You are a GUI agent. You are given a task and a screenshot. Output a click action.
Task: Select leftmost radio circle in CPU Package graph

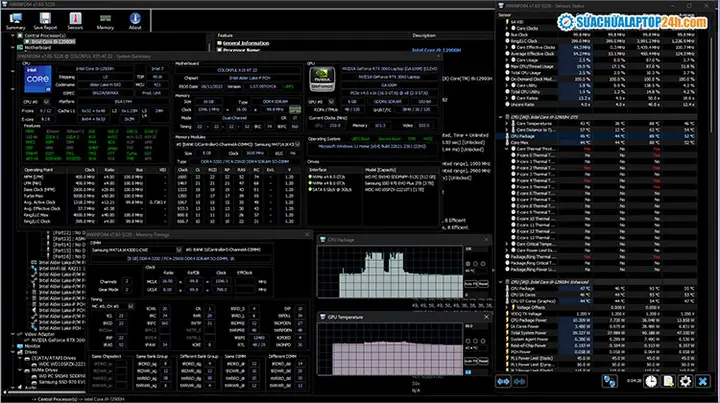468,264
